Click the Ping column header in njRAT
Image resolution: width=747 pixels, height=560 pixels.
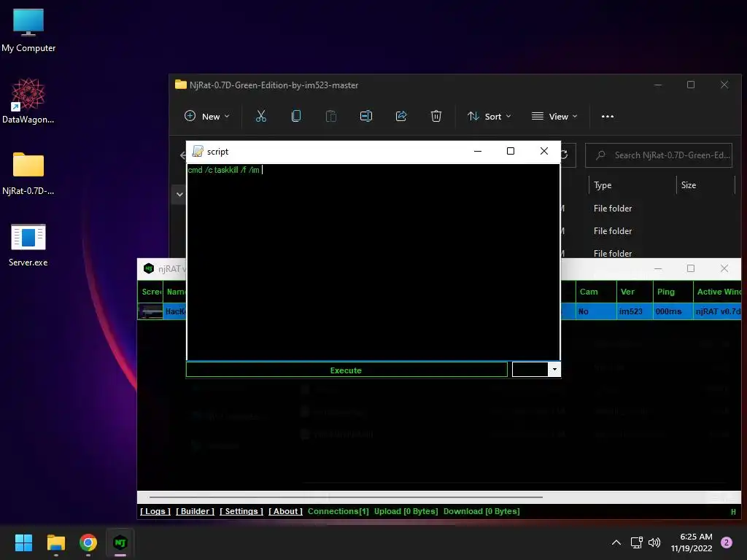click(673, 292)
